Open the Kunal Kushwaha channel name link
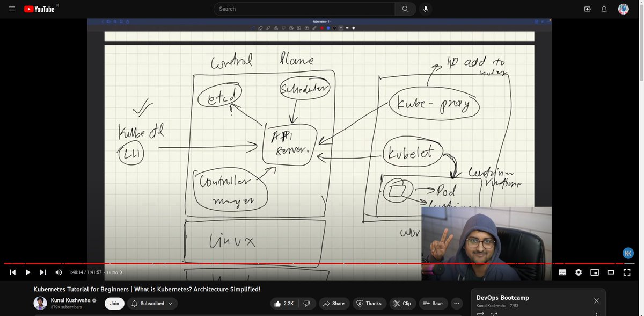 pyautogui.click(x=70, y=300)
